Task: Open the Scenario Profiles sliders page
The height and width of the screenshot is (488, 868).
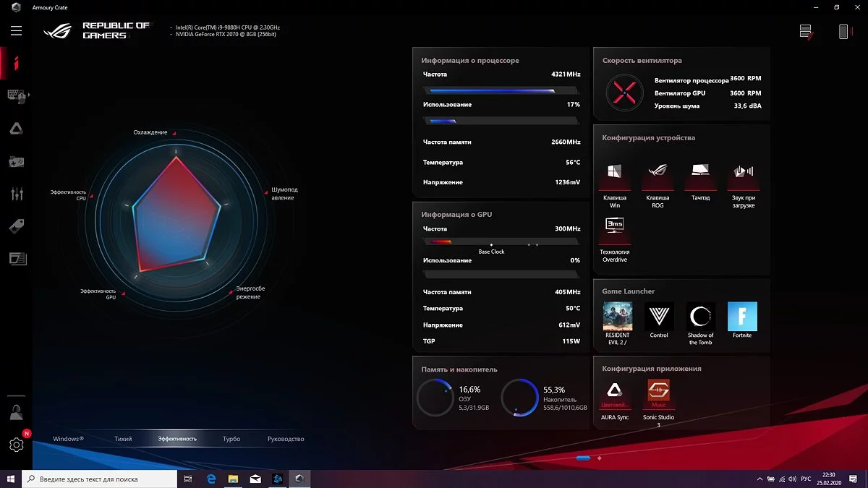Action: (x=17, y=194)
